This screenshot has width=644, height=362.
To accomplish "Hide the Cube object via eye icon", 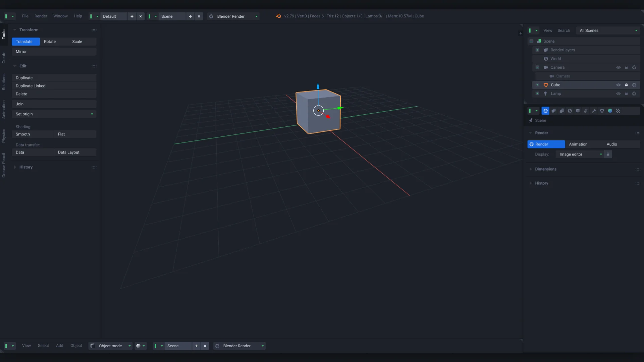I will tap(618, 85).
